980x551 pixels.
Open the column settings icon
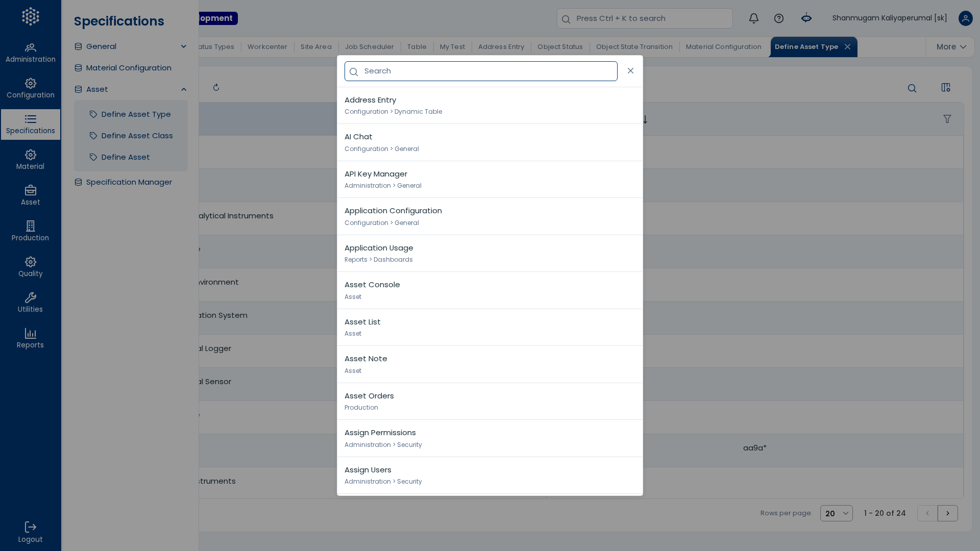pos(946,88)
